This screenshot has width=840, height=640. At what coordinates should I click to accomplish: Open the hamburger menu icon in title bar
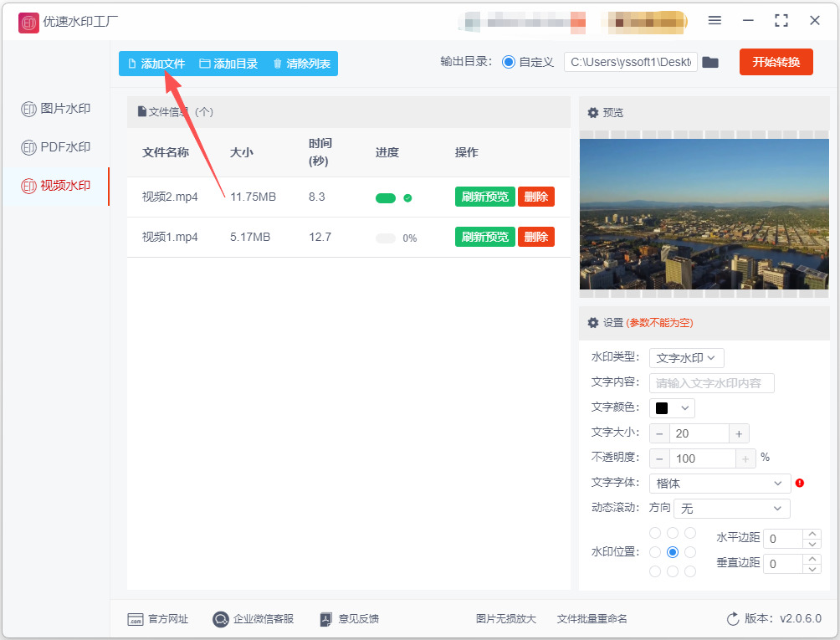(x=715, y=20)
